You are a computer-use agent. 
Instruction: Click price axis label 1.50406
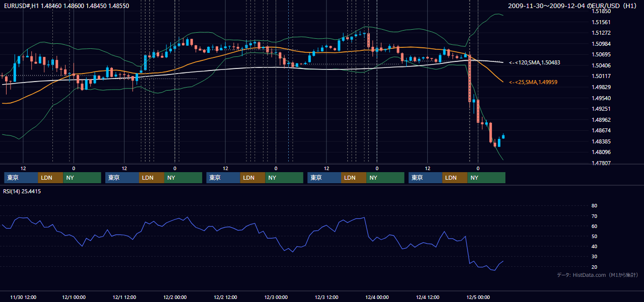click(602, 65)
